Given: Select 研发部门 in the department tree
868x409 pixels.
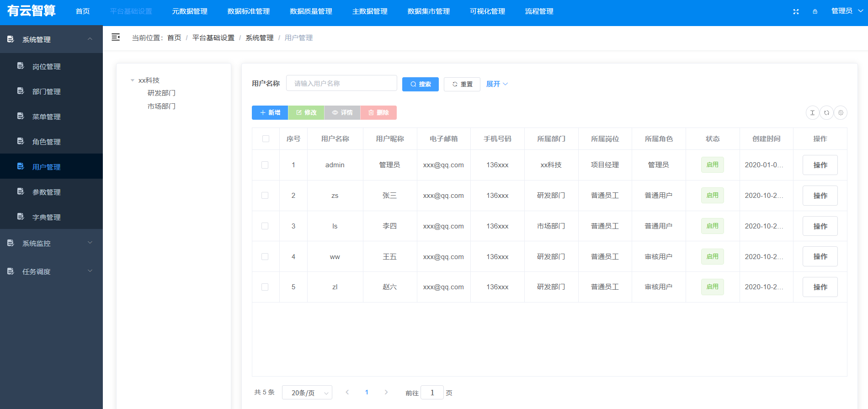Looking at the screenshot, I should tap(161, 93).
